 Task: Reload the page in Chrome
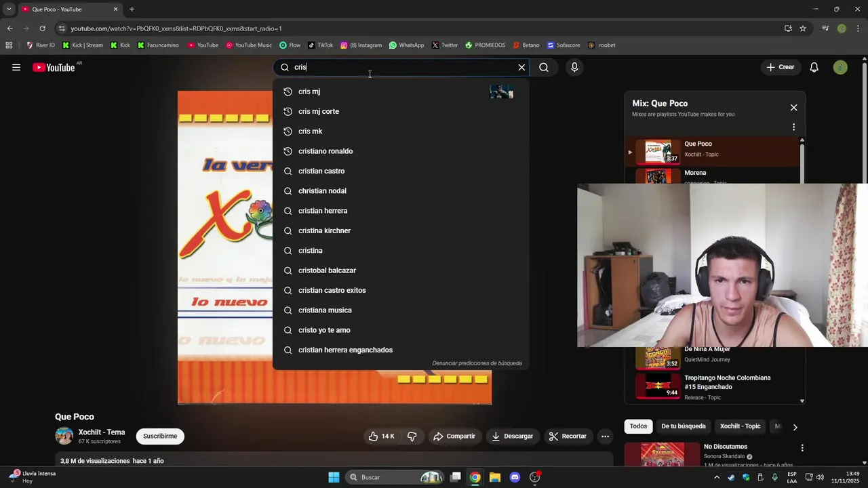coord(42,28)
